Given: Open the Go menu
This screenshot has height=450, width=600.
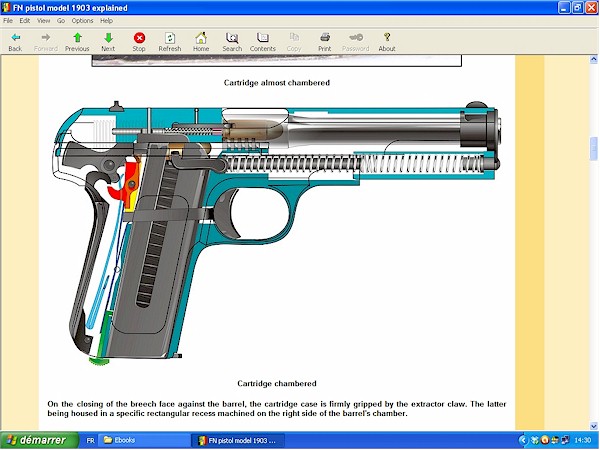Looking at the screenshot, I should click(x=61, y=21).
